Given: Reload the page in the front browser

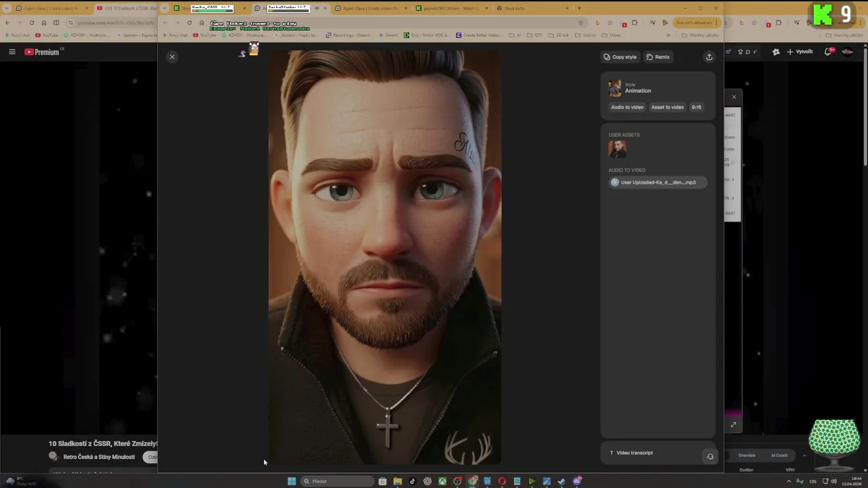Looking at the screenshot, I should (189, 22).
